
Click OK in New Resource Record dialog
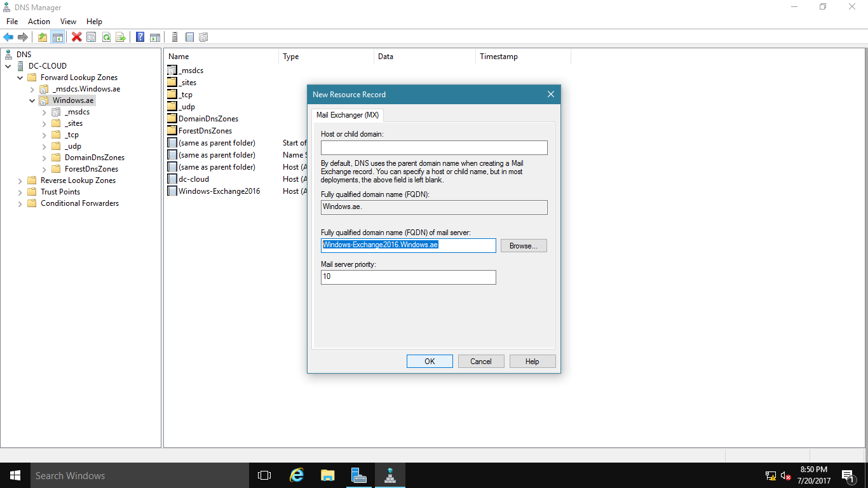[430, 362]
